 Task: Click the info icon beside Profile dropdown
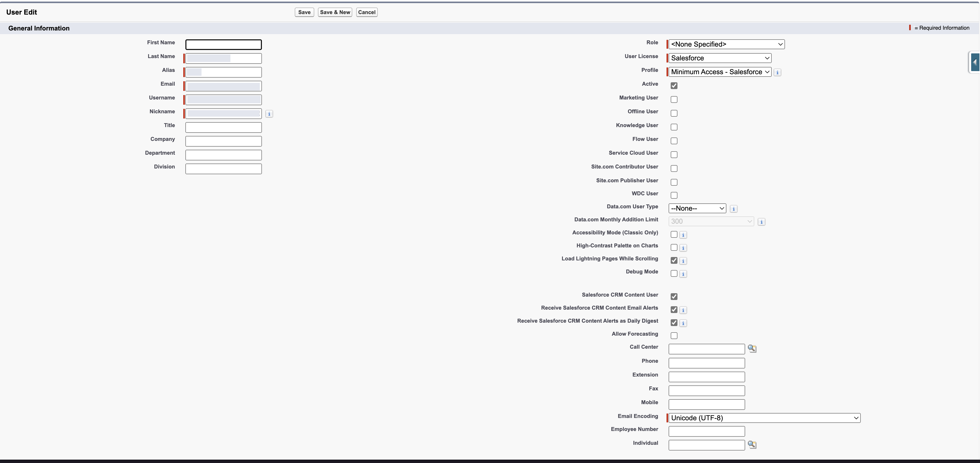click(777, 72)
